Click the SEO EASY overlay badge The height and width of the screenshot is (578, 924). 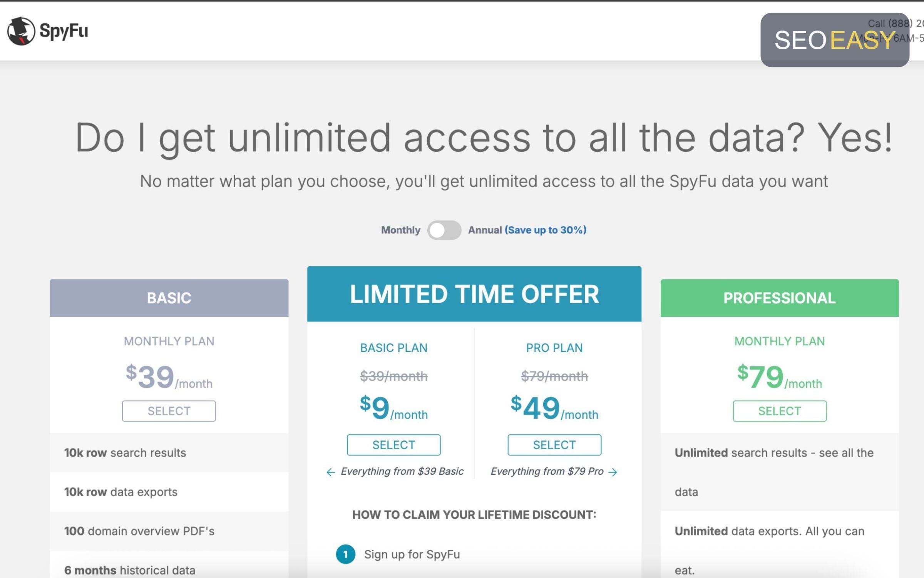(x=835, y=40)
